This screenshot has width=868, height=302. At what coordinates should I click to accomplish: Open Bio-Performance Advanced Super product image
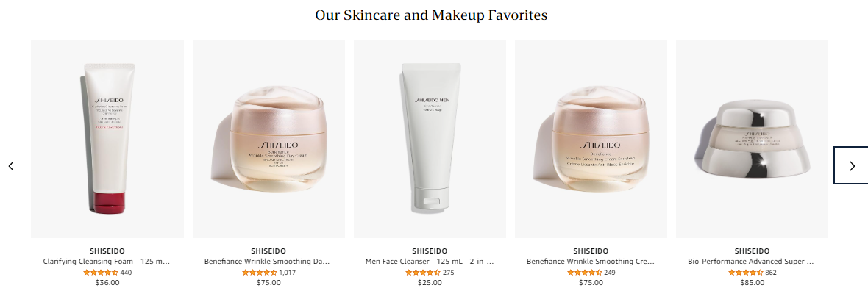752,139
